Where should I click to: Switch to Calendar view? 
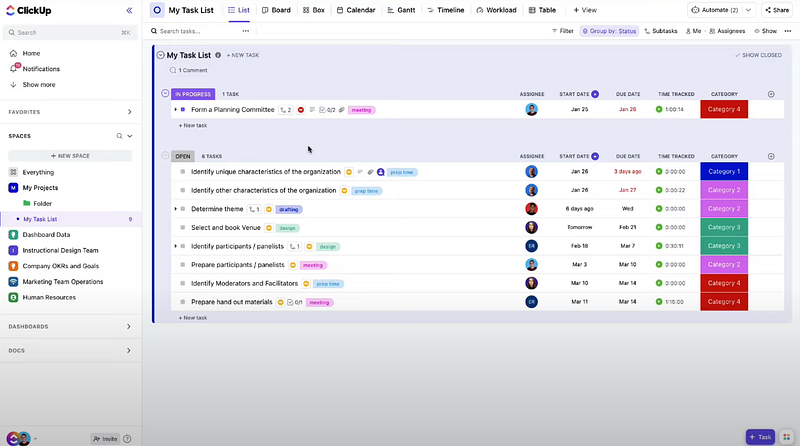356,10
